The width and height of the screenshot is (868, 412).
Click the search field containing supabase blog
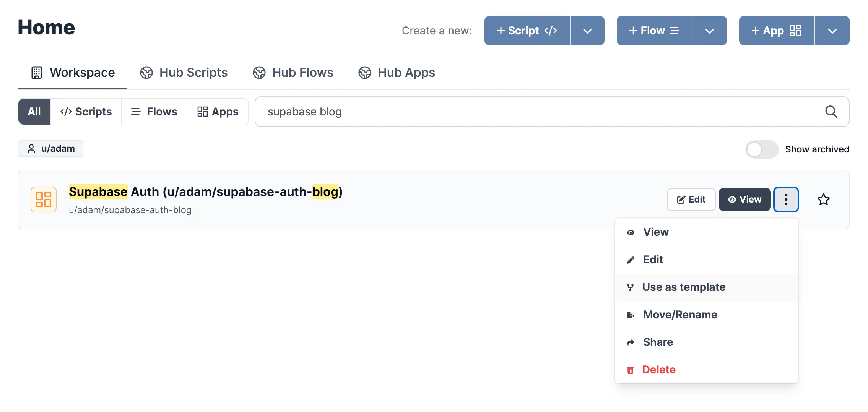pyautogui.click(x=535, y=112)
